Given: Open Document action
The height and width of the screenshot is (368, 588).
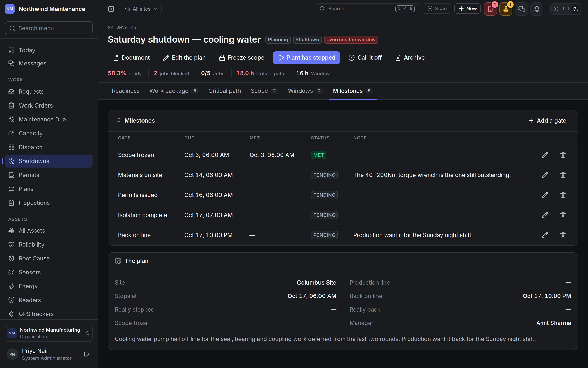Looking at the screenshot, I should 131,58.
